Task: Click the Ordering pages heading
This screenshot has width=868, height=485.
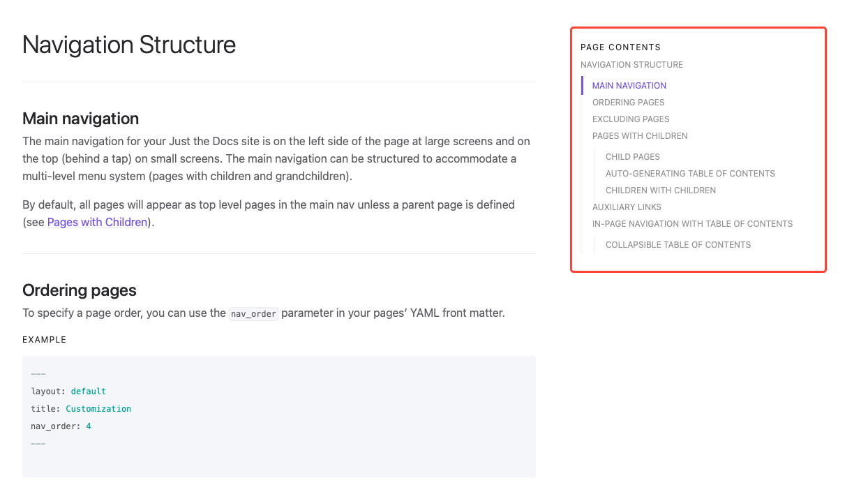Action: [79, 290]
